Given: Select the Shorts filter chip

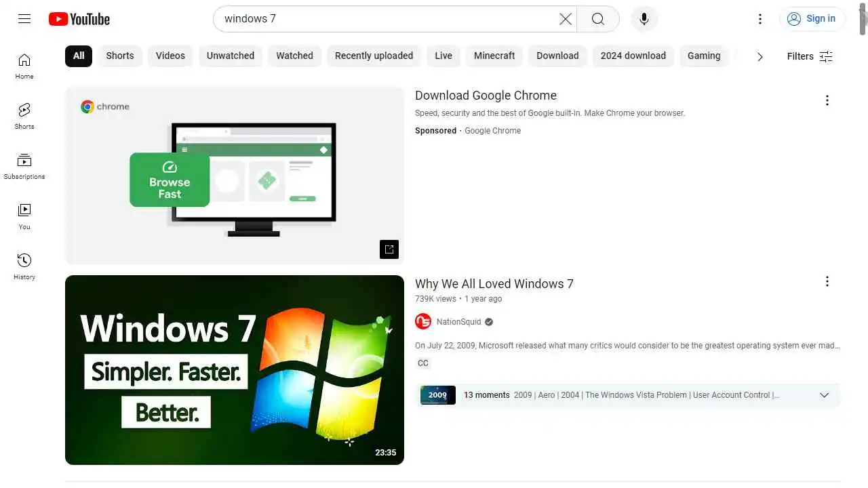Looking at the screenshot, I should [x=120, y=56].
